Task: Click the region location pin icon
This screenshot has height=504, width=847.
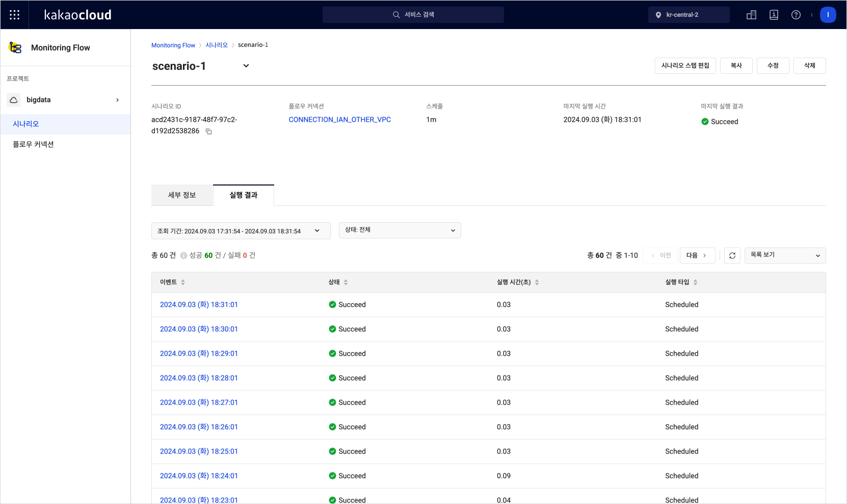Action: pyautogui.click(x=658, y=15)
